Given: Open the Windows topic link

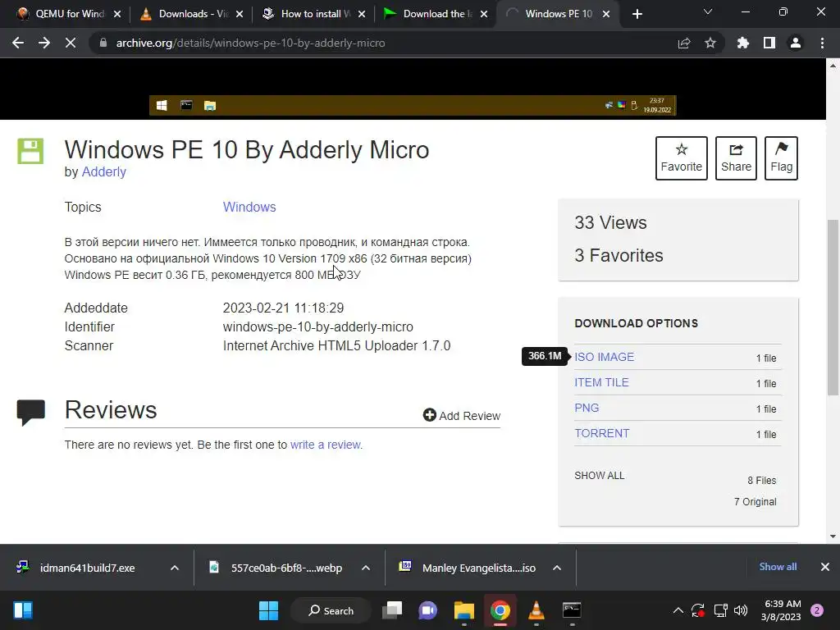Looking at the screenshot, I should (x=249, y=208).
